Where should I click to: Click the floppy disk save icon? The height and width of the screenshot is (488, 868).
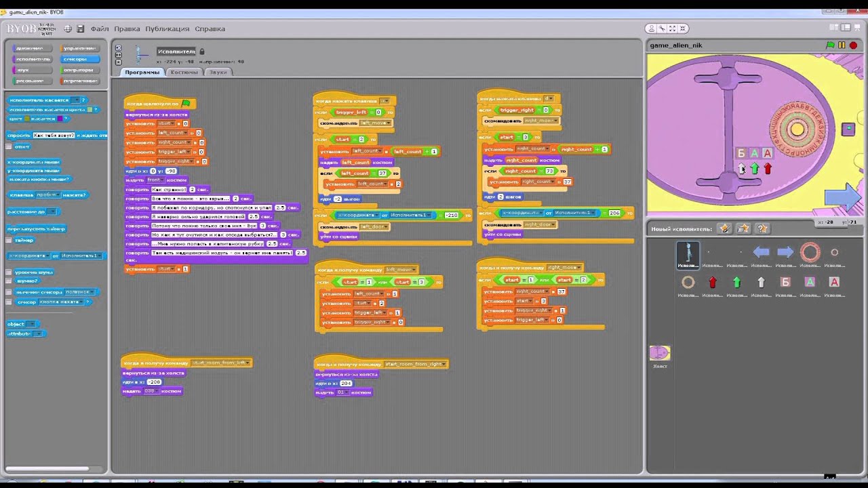(81, 28)
